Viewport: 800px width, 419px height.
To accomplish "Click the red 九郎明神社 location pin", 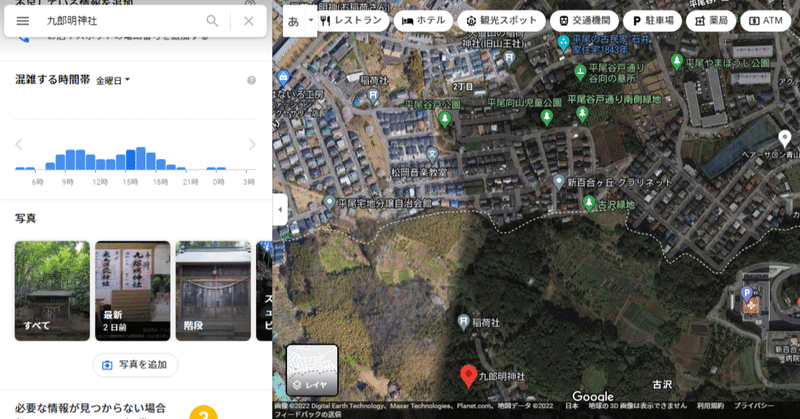I will 468,376.
